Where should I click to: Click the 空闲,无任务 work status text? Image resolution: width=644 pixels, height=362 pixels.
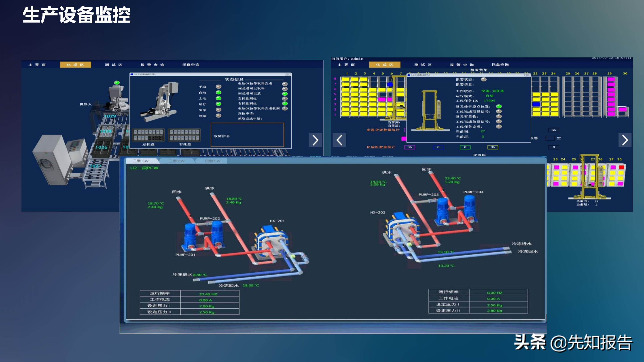493,91
